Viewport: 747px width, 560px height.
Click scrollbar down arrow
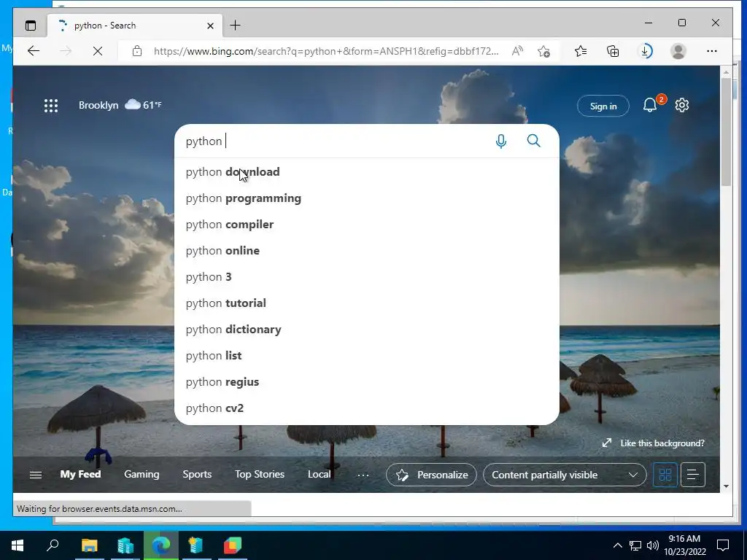726,486
